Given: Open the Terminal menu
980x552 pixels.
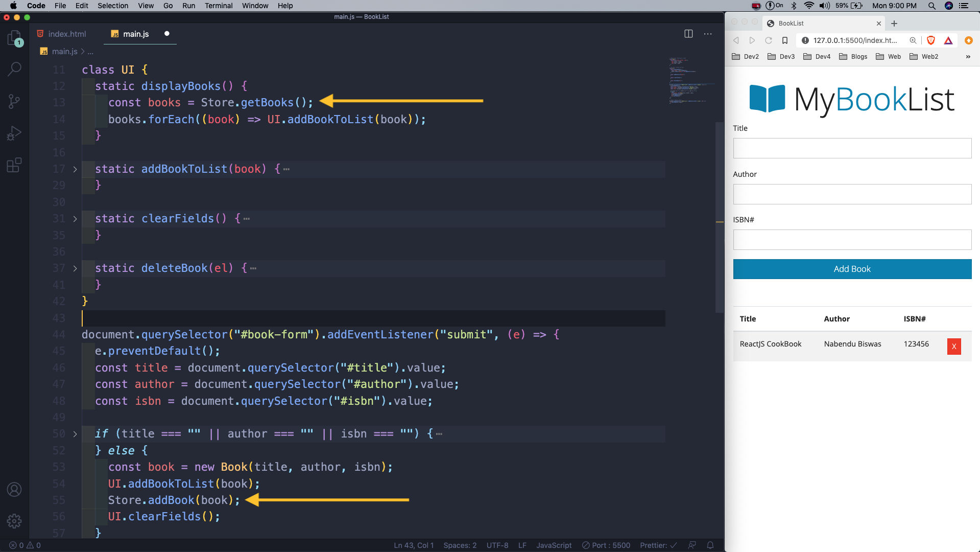Looking at the screenshot, I should (219, 6).
